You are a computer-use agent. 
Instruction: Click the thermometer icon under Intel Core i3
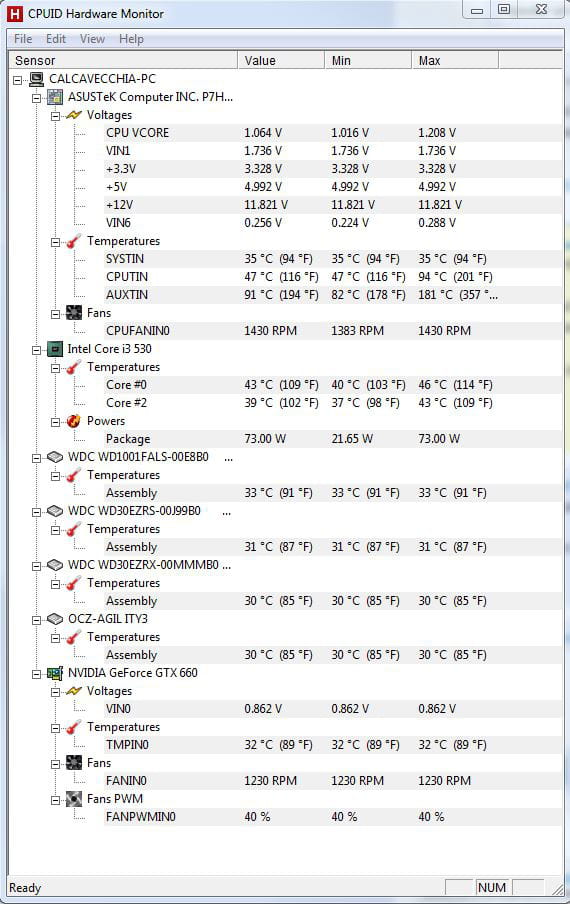click(x=74, y=367)
